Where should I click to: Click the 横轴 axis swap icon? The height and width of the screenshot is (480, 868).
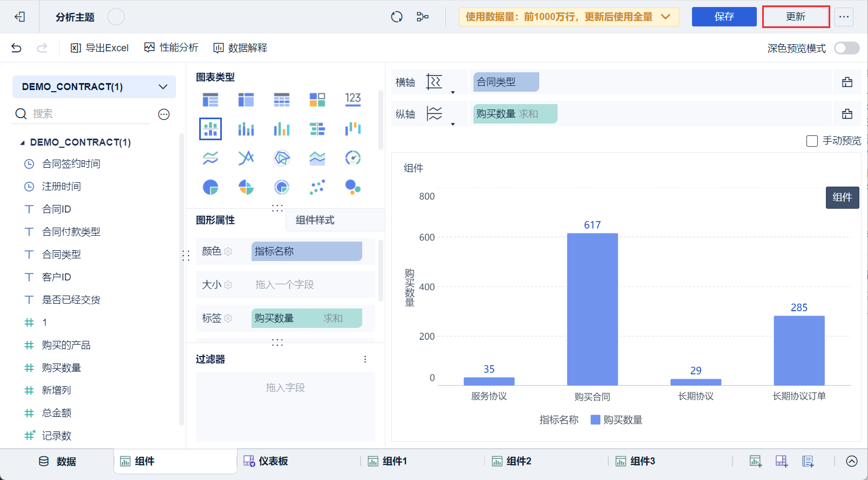tap(434, 82)
